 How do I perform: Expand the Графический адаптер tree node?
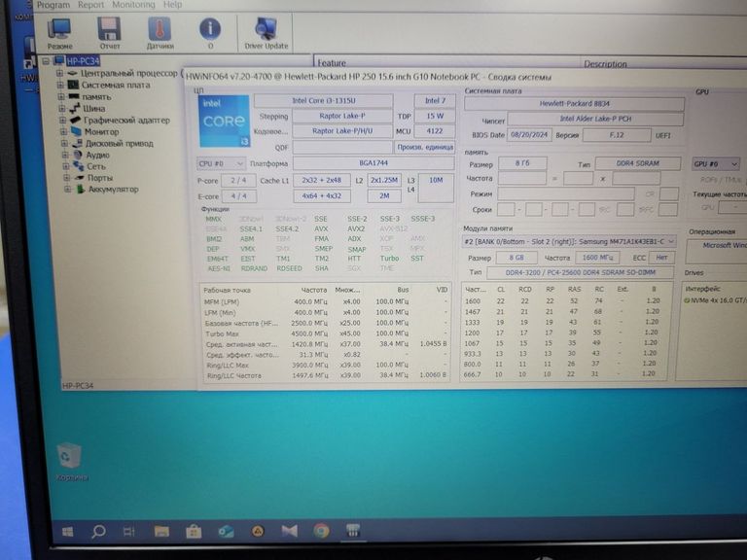61,121
